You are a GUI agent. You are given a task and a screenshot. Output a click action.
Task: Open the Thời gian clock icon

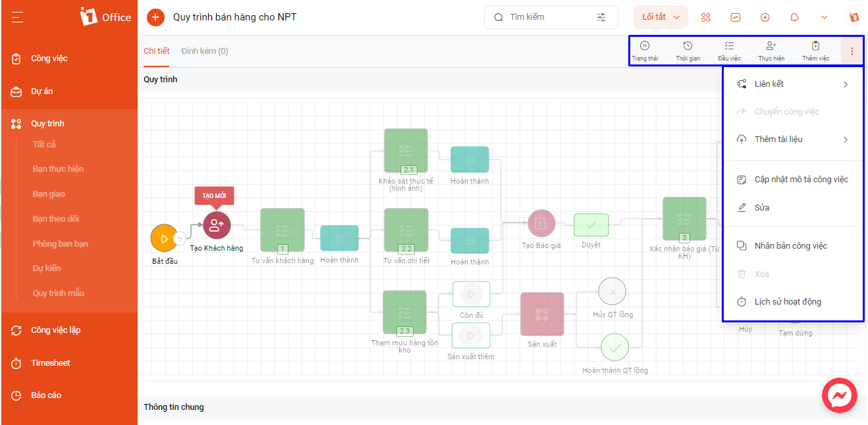tap(688, 45)
